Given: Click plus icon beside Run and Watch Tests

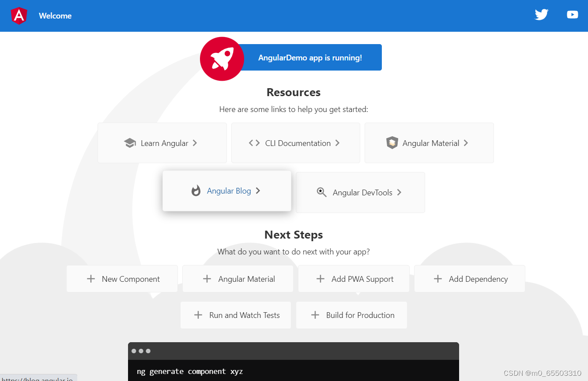Looking at the screenshot, I should coord(198,315).
